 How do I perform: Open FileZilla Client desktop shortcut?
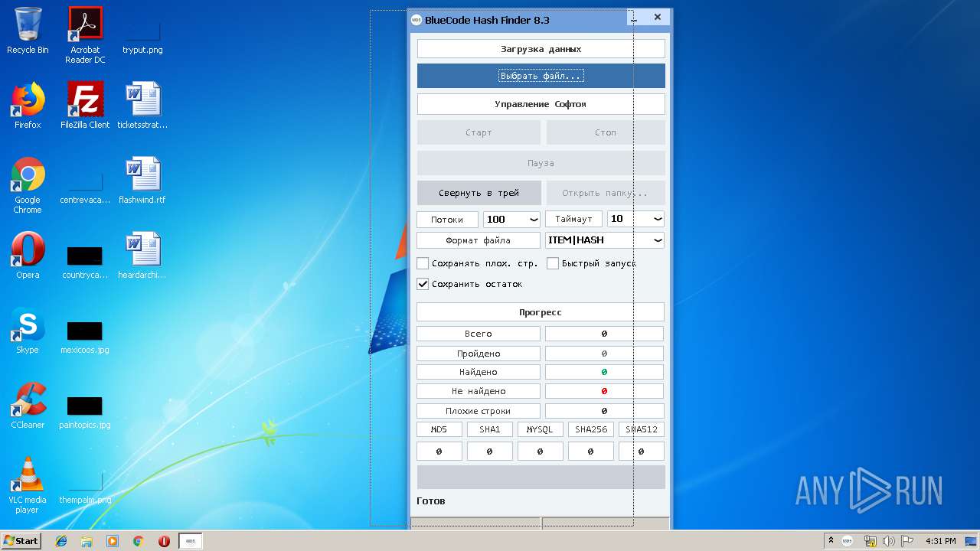point(85,106)
